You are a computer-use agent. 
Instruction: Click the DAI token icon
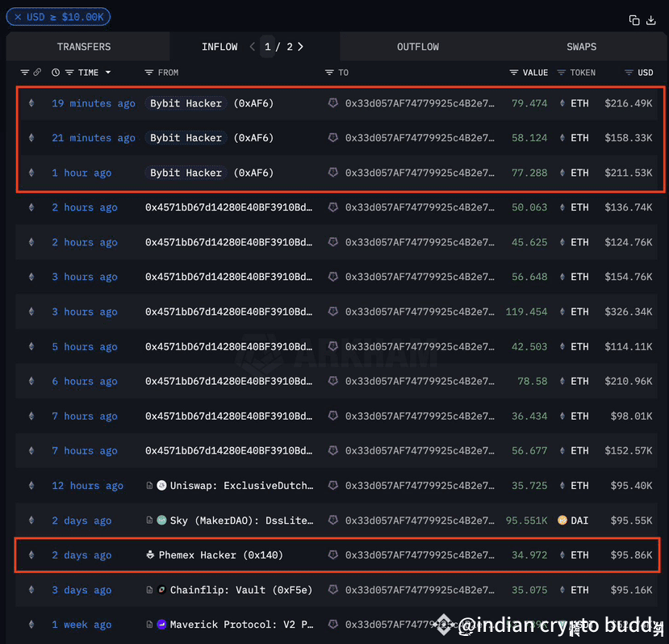(562, 521)
